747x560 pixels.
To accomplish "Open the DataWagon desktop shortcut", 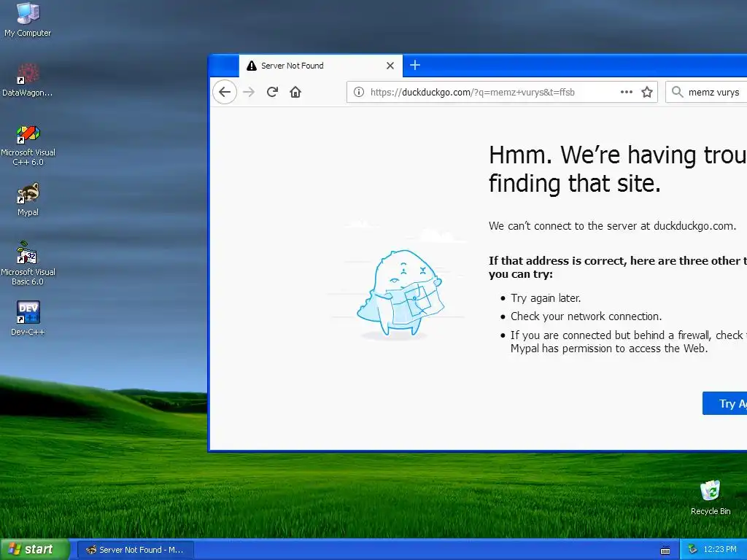I will pos(28,79).
